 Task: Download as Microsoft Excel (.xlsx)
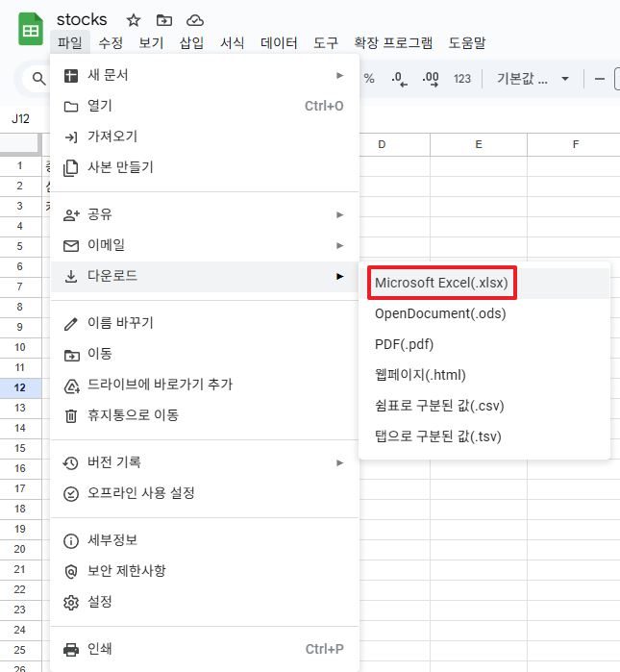click(484, 283)
